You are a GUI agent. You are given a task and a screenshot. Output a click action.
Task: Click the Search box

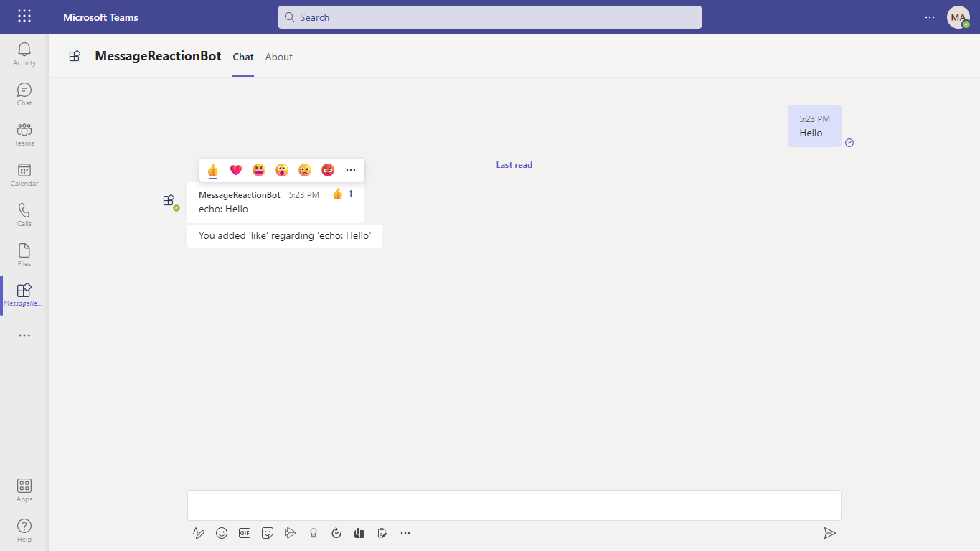click(x=490, y=17)
